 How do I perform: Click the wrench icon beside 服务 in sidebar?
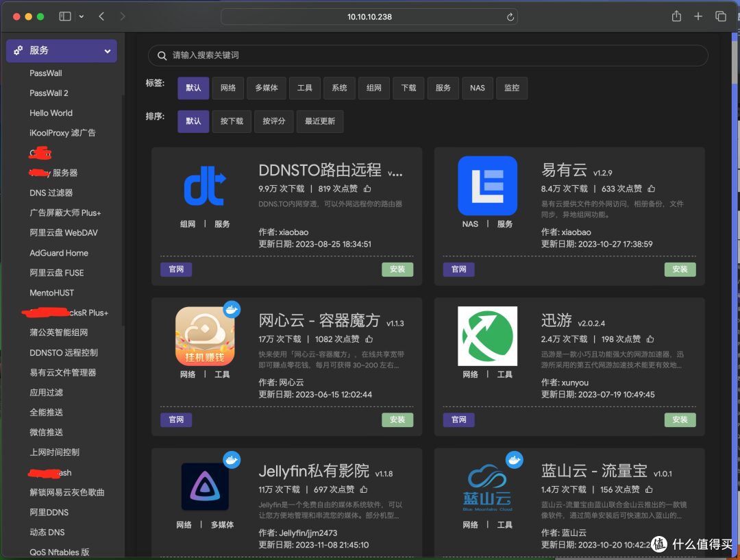pyautogui.click(x=18, y=50)
